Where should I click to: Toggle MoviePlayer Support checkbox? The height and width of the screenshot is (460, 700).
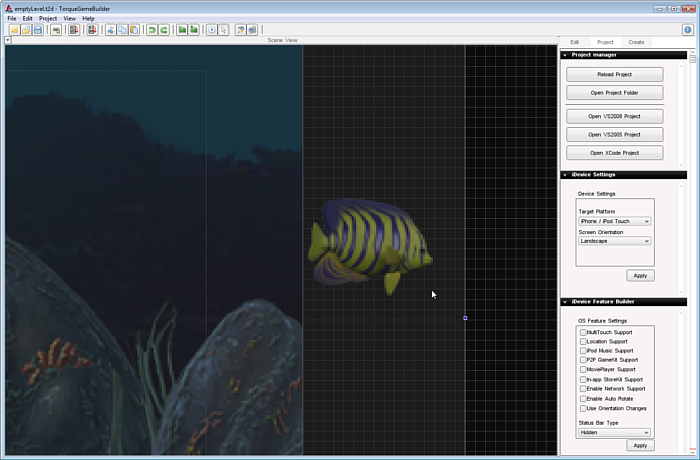pos(583,369)
